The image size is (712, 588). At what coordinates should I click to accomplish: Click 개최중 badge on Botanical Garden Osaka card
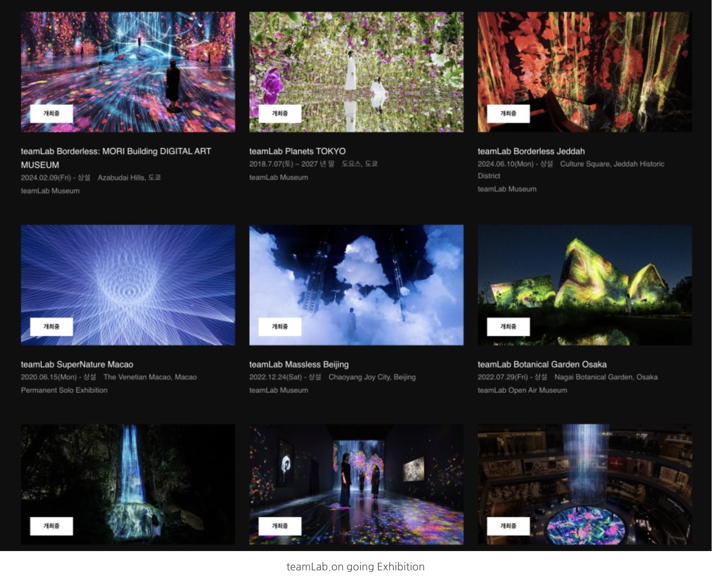(x=508, y=327)
